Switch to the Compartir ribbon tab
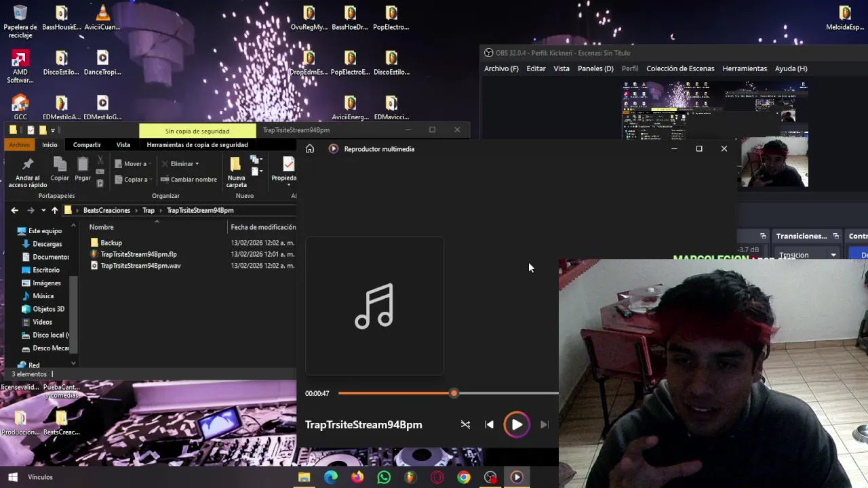 click(87, 145)
